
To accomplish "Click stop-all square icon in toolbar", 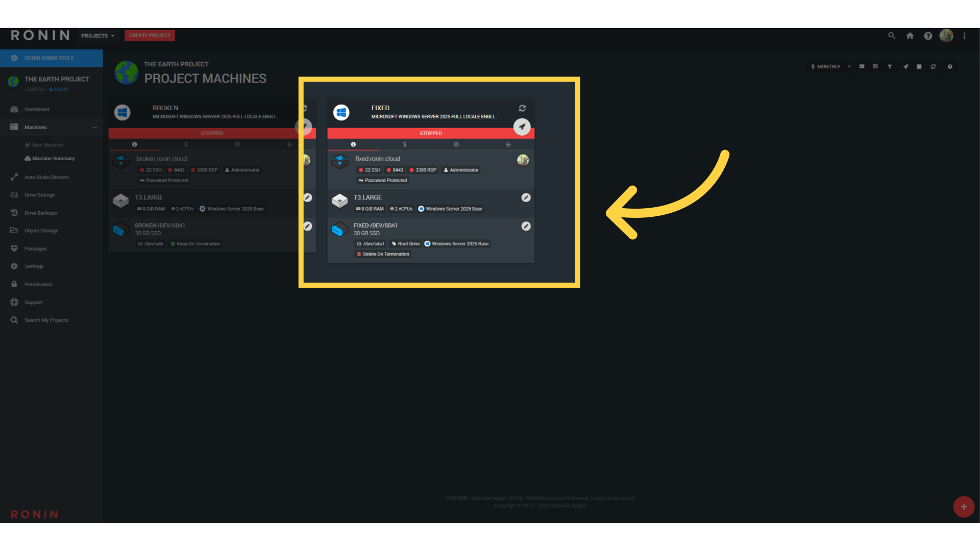I will click(919, 66).
